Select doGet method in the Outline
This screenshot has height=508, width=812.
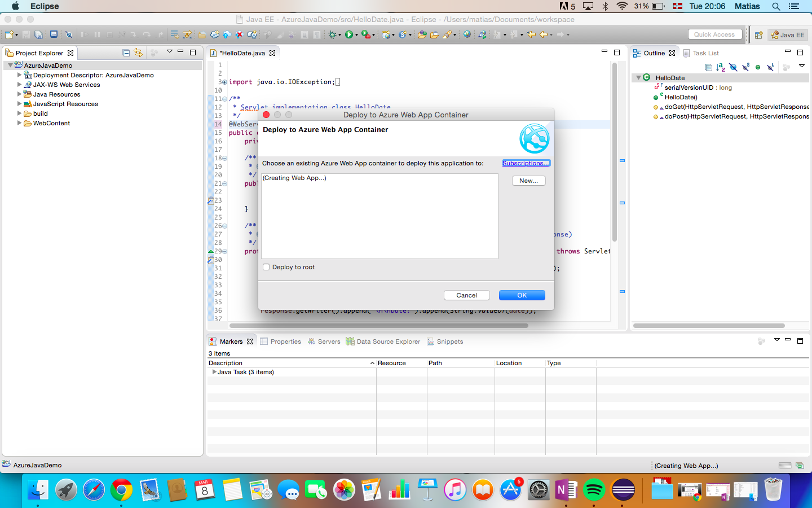[x=736, y=107]
